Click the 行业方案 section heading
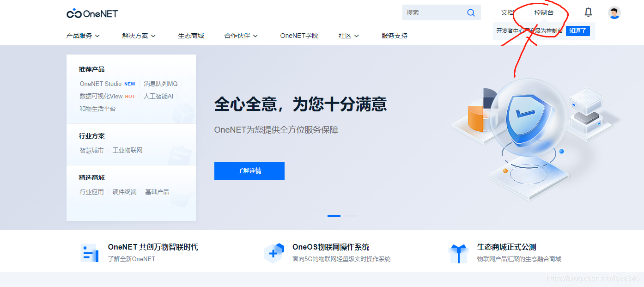 click(x=91, y=136)
